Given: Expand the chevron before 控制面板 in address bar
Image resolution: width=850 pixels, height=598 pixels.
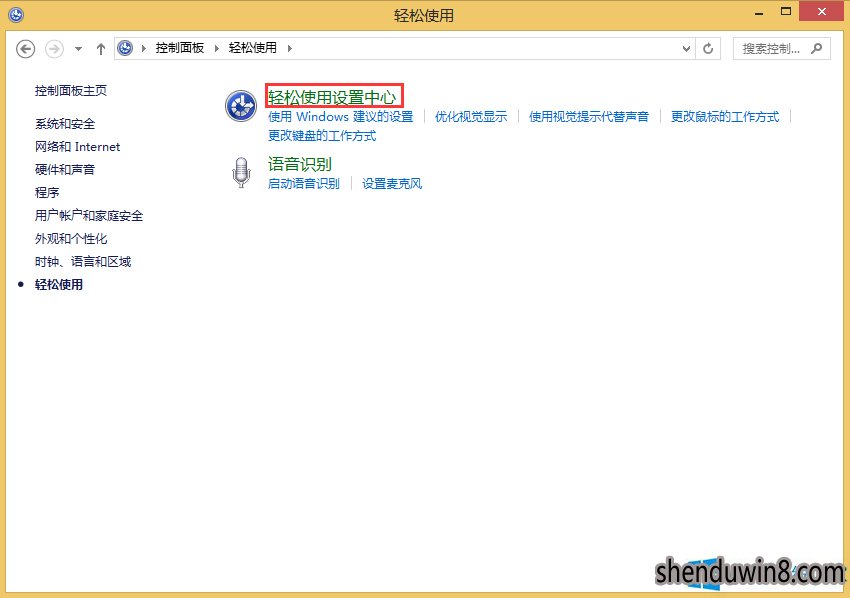Looking at the screenshot, I should pos(144,48).
